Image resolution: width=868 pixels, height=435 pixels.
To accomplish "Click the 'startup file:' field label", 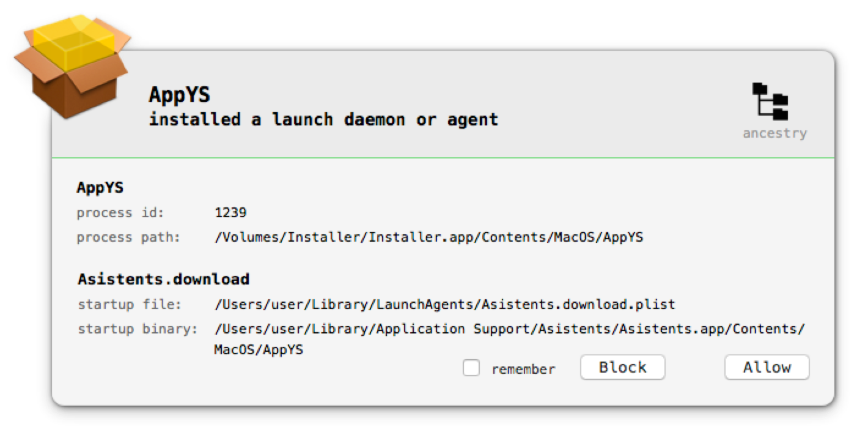I will click(129, 304).
